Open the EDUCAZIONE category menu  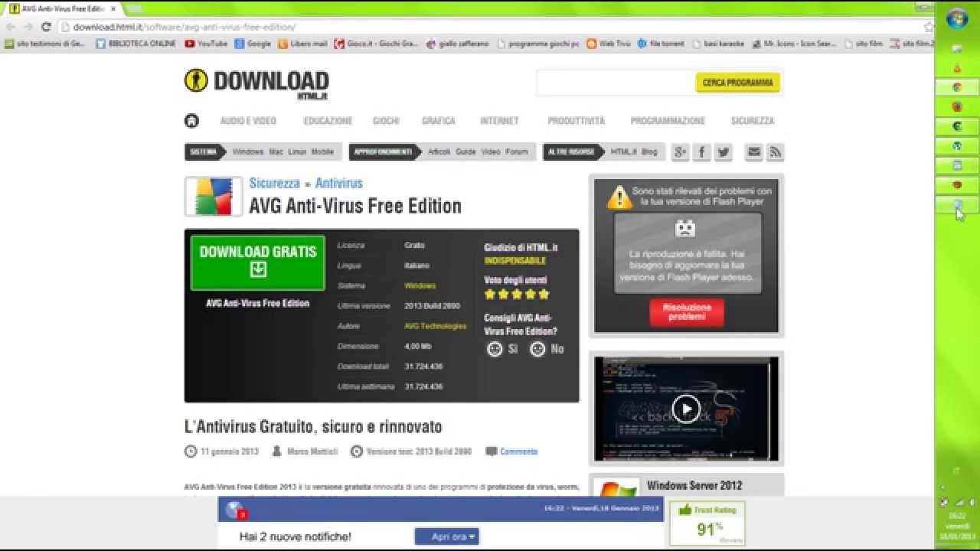pos(328,121)
